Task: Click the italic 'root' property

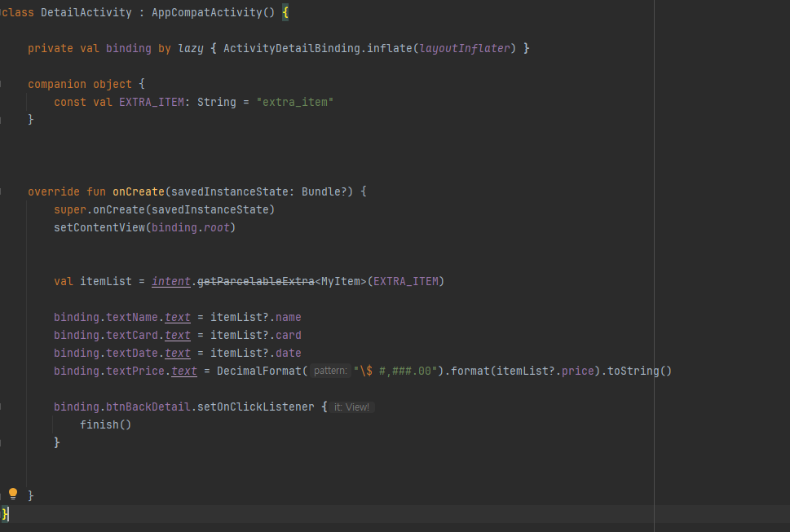Action: click(x=217, y=227)
